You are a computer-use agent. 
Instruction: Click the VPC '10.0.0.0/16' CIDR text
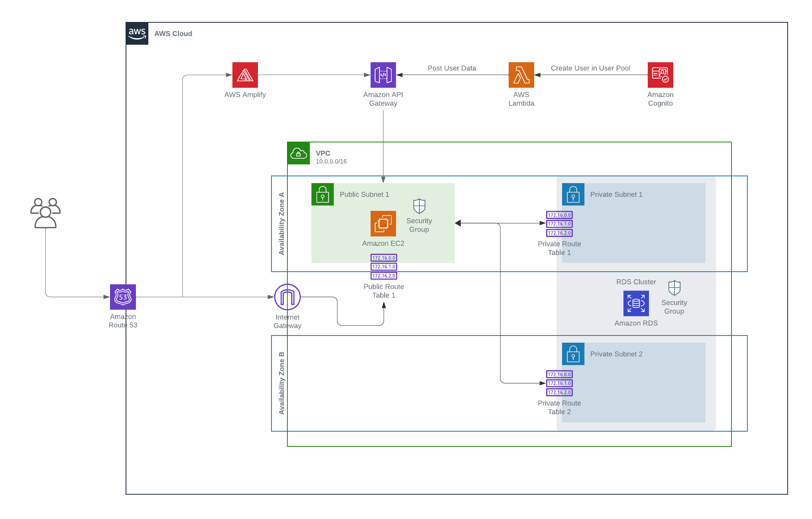point(331,162)
